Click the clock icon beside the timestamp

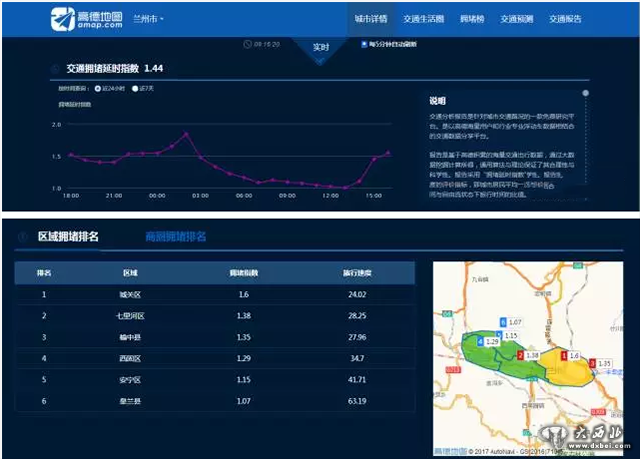pyautogui.click(x=248, y=45)
